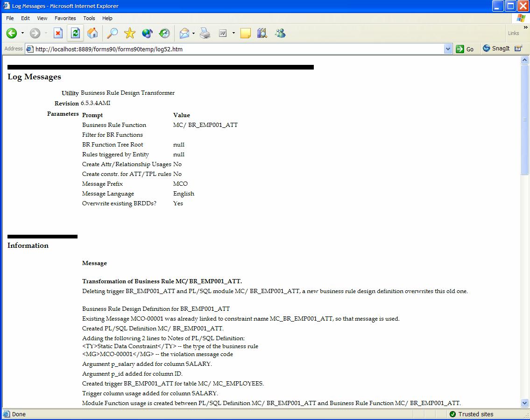Image resolution: width=530 pixels, height=420 pixels.
Task: Click the Trusted sites status indicator
Action: [x=472, y=414]
